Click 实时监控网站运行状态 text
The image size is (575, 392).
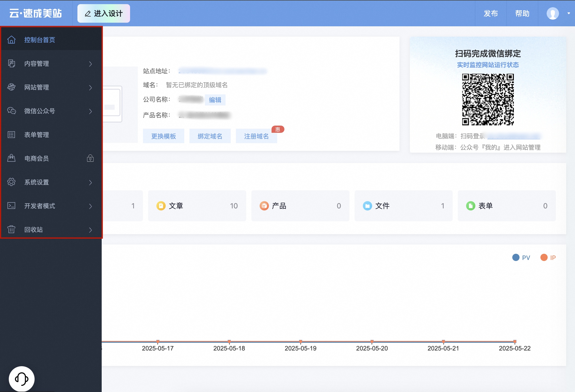pyautogui.click(x=488, y=65)
